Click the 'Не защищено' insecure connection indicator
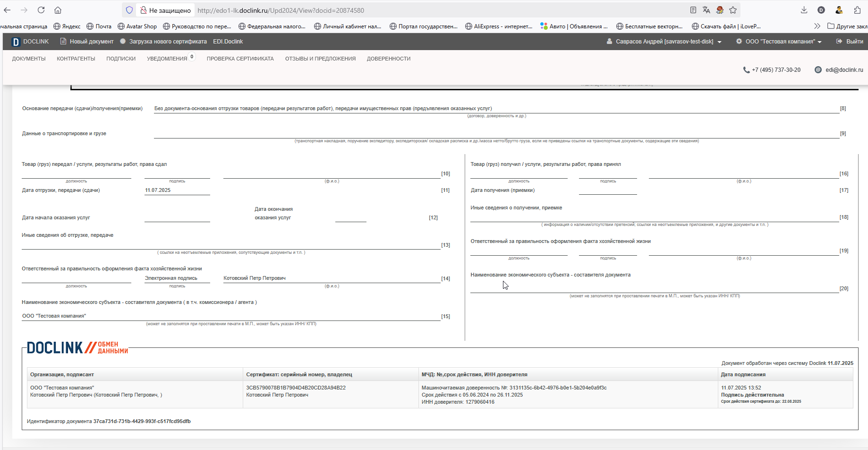868x450 pixels. 166,10
